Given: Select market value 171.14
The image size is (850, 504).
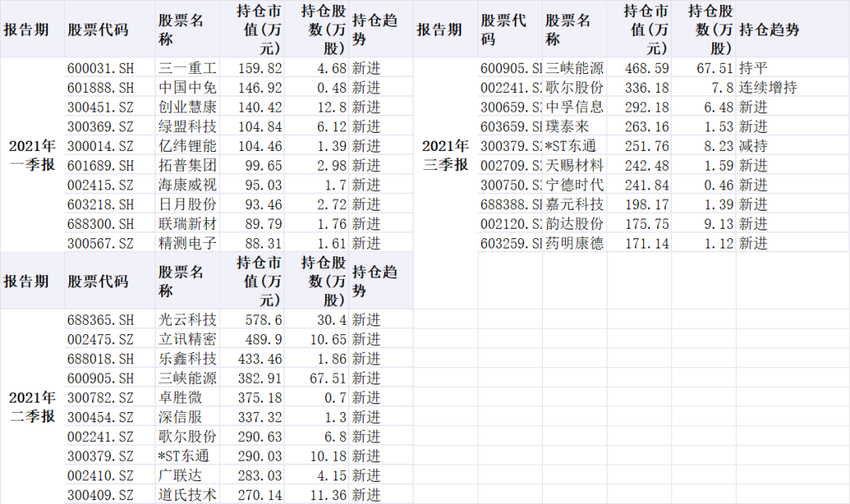Looking at the screenshot, I should pos(647,244).
